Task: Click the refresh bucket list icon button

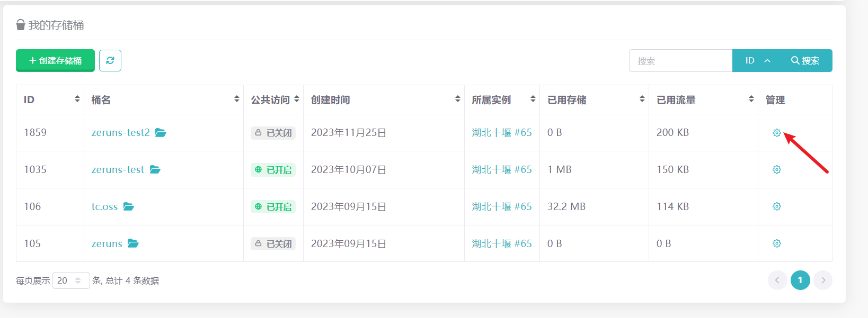Action: tap(110, 60)
